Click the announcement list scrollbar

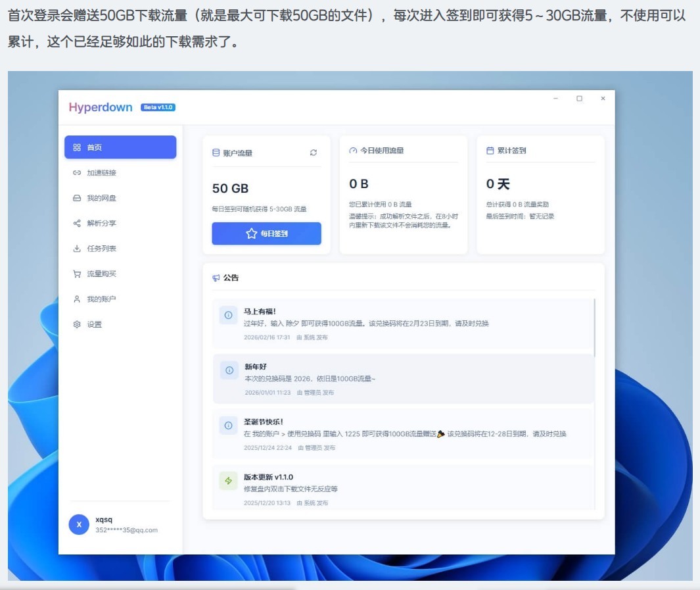point(595,328)
